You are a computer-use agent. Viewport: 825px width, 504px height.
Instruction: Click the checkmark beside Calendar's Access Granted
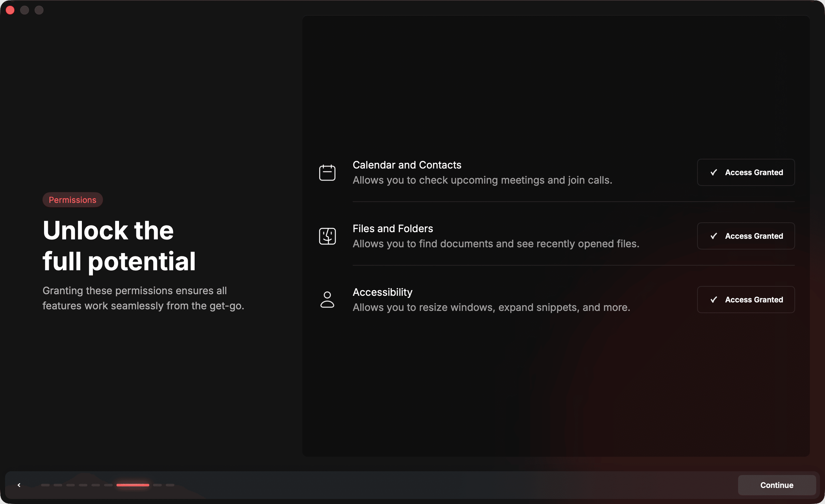pos(714,172)
